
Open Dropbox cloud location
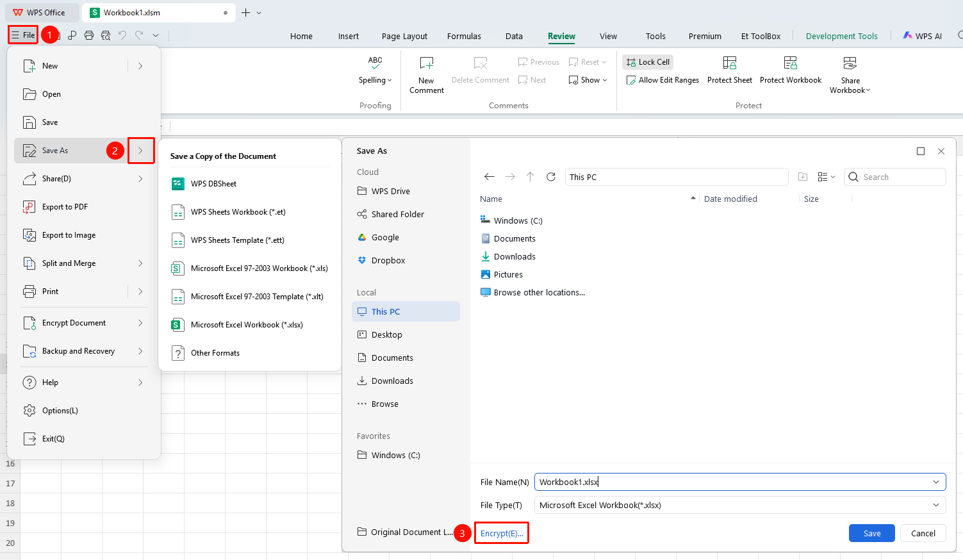[x=381, y=261]
